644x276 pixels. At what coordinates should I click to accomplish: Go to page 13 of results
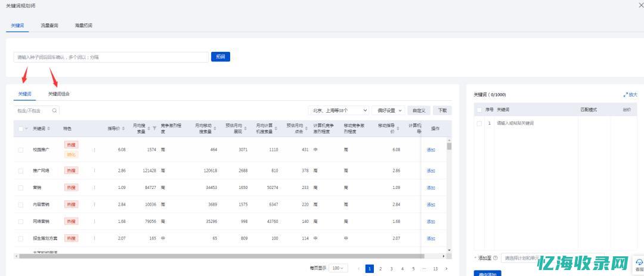point(435,269)
